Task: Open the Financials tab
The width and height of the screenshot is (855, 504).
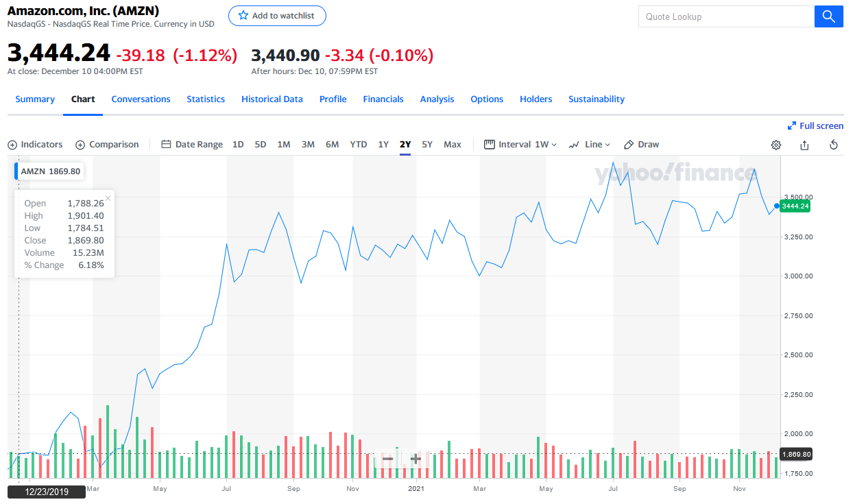Action: [383, 99]
